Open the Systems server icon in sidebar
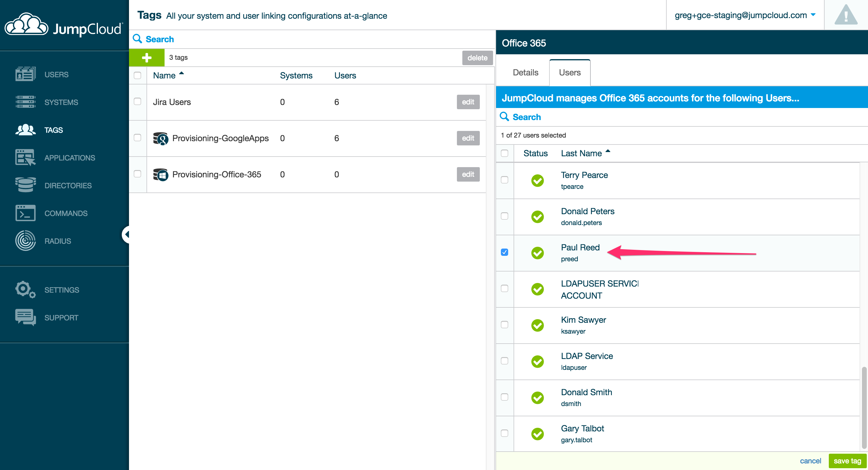 click(x=25, y=102)
